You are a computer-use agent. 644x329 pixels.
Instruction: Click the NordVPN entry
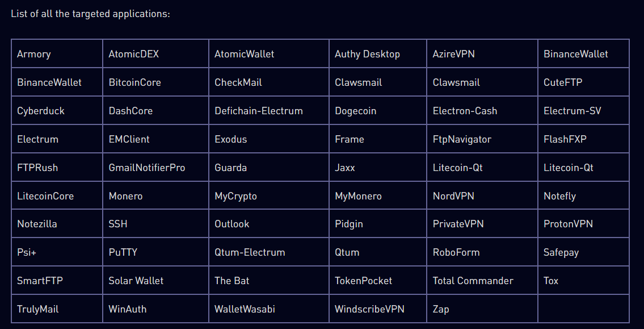[x=482, y=195]
